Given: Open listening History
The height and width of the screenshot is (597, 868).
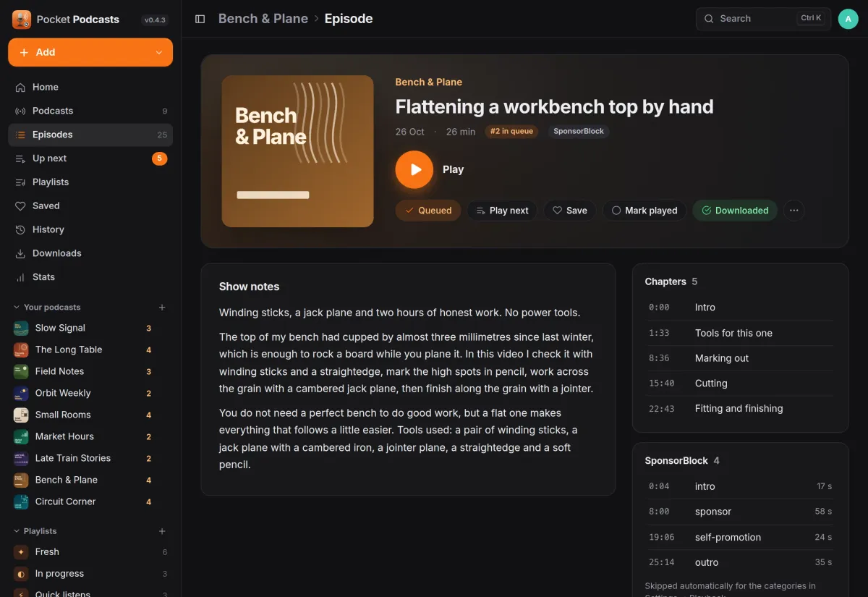Looking at the screenshot, I should 90,229.
